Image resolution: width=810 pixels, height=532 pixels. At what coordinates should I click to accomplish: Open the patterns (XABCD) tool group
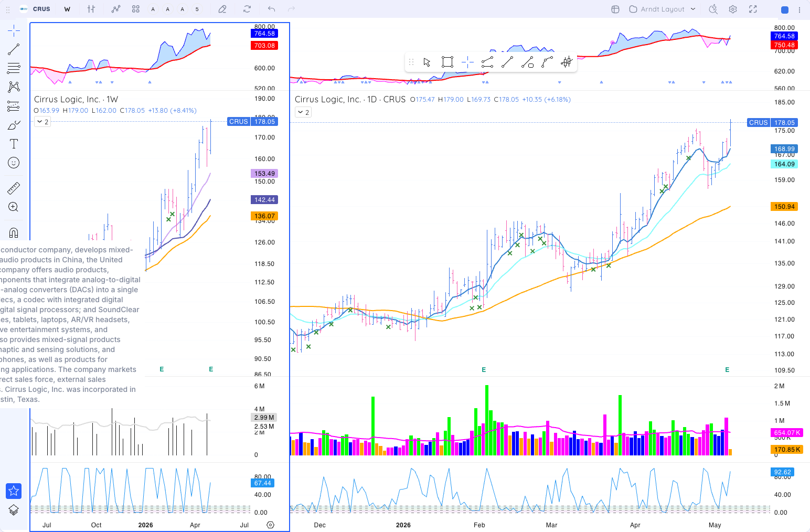tap(14, 87)
